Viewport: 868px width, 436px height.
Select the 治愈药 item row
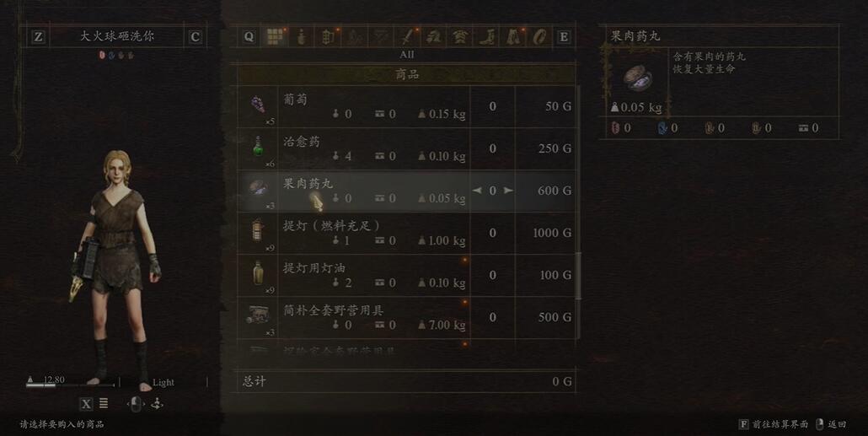[x=407, y=148]
